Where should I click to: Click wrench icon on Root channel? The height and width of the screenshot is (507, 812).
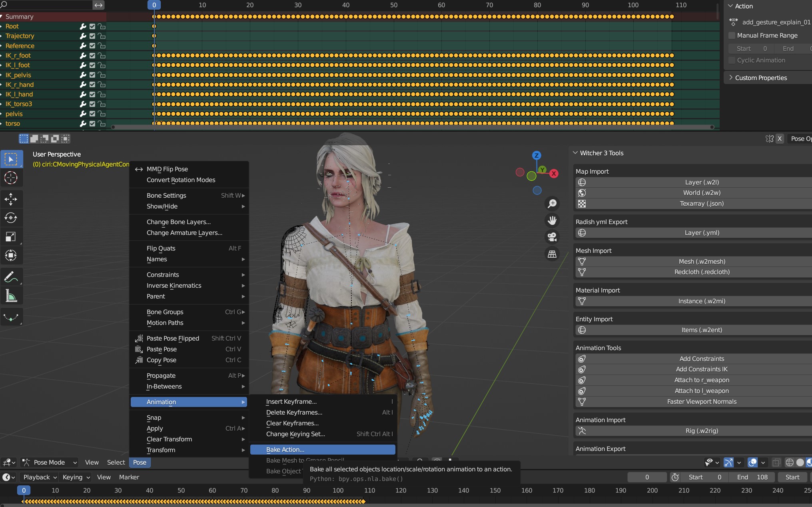tap(83, 26)
